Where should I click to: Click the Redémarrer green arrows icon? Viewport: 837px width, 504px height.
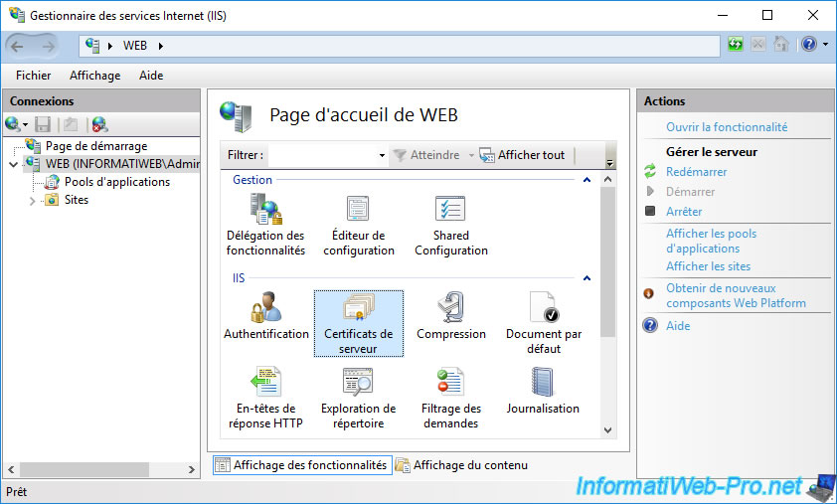[x=650, y=171]
